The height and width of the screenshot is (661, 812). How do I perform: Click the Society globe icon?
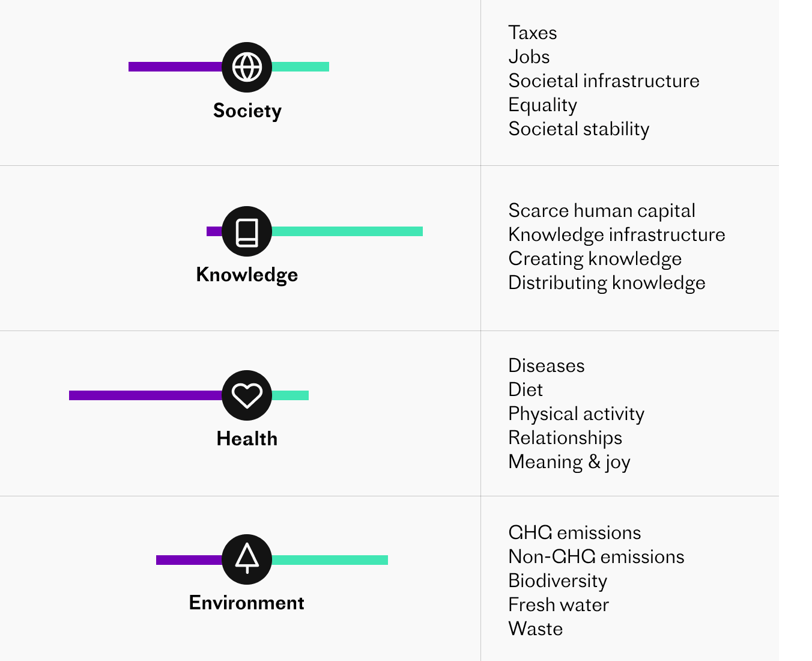[247, 67]
